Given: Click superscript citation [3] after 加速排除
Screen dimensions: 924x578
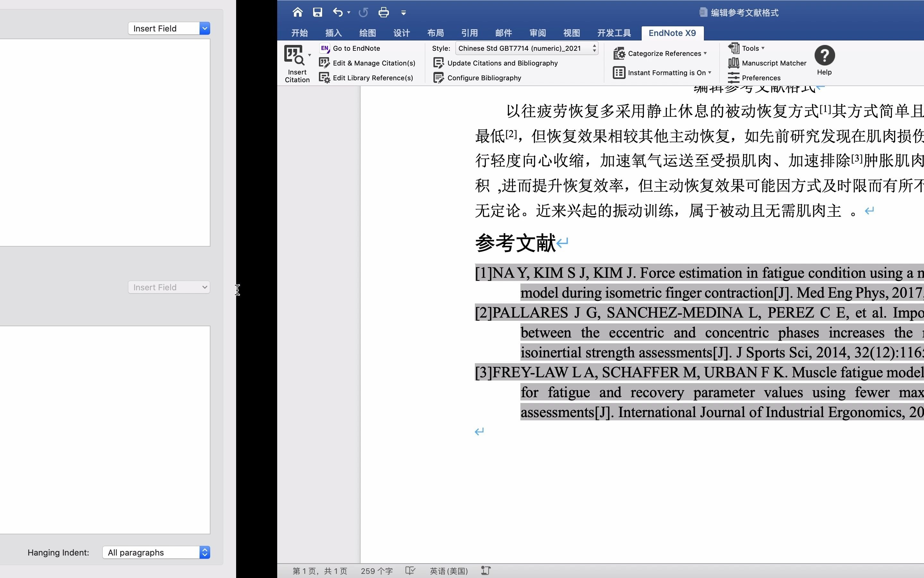Looking at the screenshot, I should point(857,158).
